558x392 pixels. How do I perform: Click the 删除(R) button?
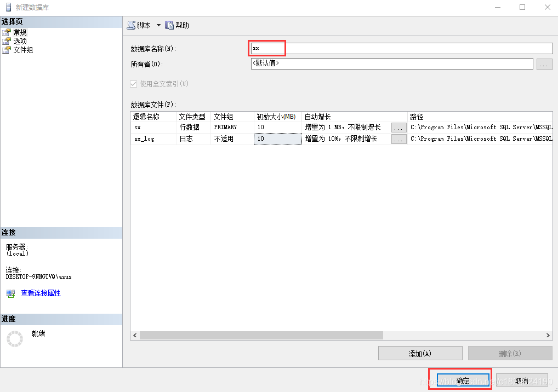pyautogui.click(x=510, y=353)
